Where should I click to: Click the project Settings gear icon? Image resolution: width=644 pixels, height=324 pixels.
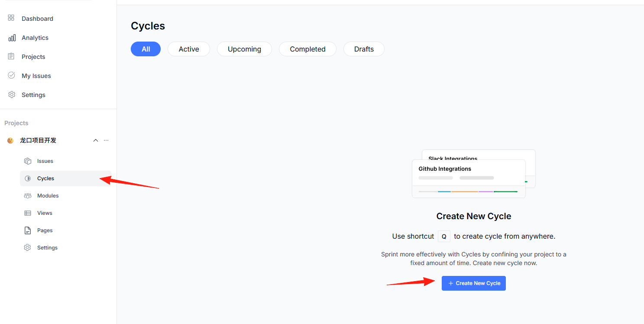pos(28,248)
